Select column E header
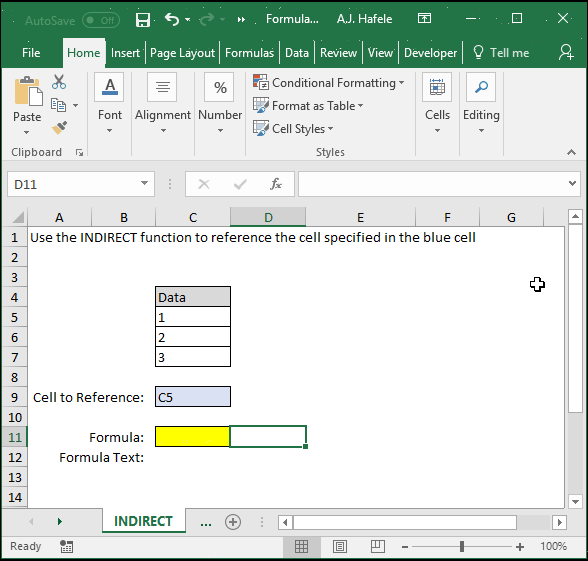The height and width of the screenshot is (561, 588). pos(360,218)
